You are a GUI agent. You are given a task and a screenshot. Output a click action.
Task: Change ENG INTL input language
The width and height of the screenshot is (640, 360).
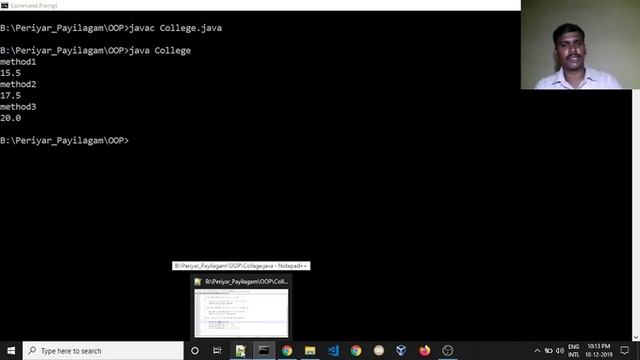573,351
